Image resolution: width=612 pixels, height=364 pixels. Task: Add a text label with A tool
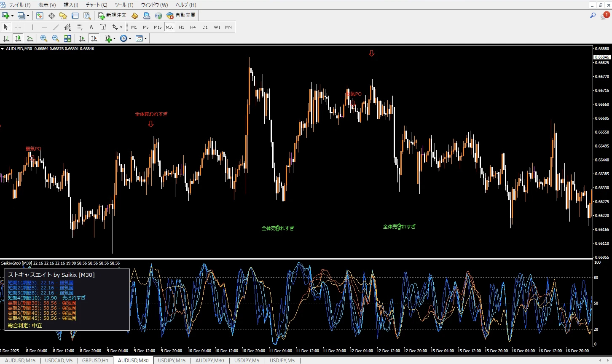pyautogui.click(x=91, y=27)
